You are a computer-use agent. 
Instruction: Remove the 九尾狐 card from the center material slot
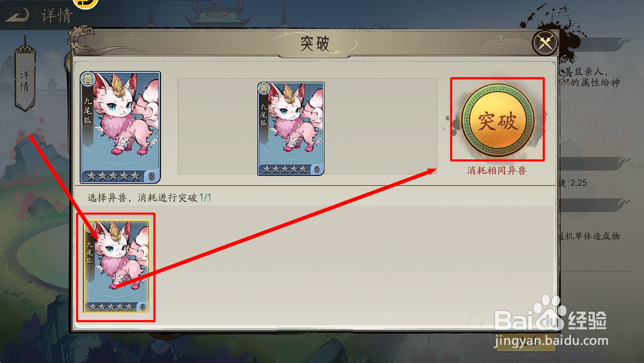tap(290, 129)
